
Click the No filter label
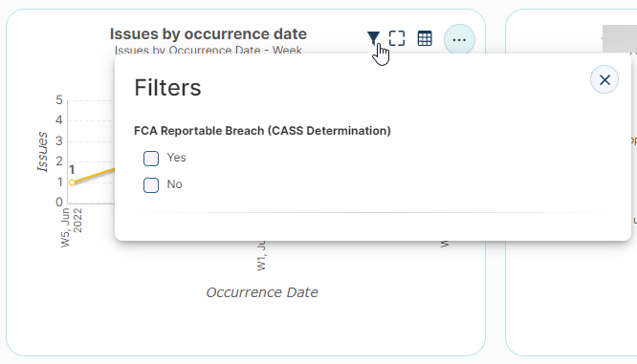click(x=174, y=184)
